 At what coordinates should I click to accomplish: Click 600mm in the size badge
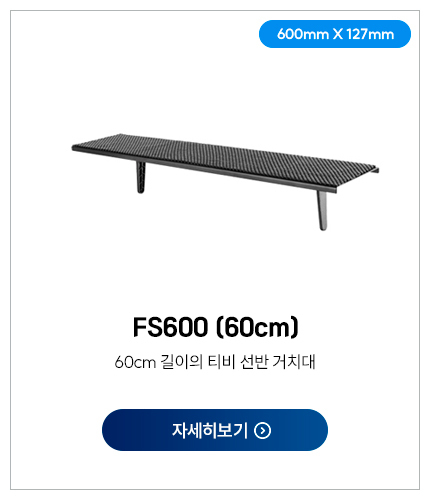(x=303, y=34)
